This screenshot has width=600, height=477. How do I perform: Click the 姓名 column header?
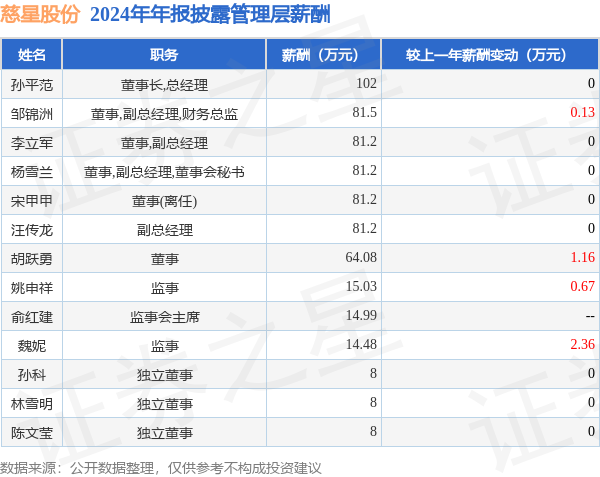click(31, 55)
